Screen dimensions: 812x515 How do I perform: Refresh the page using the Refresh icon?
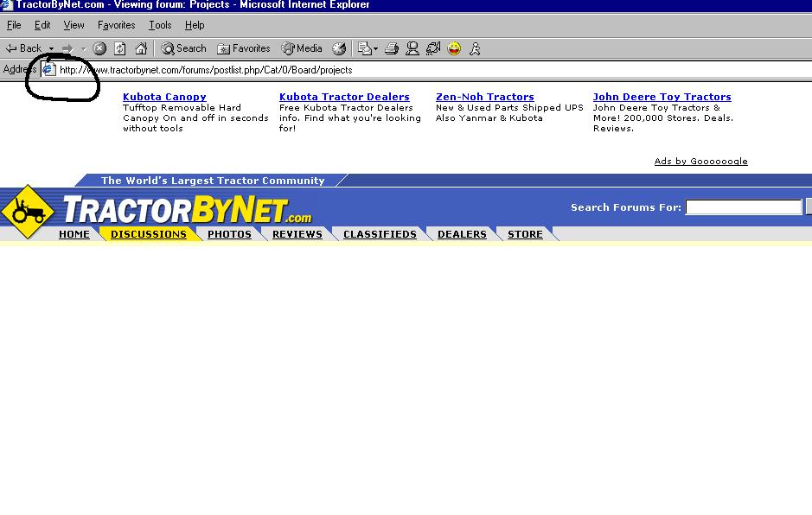pos(120,48)
